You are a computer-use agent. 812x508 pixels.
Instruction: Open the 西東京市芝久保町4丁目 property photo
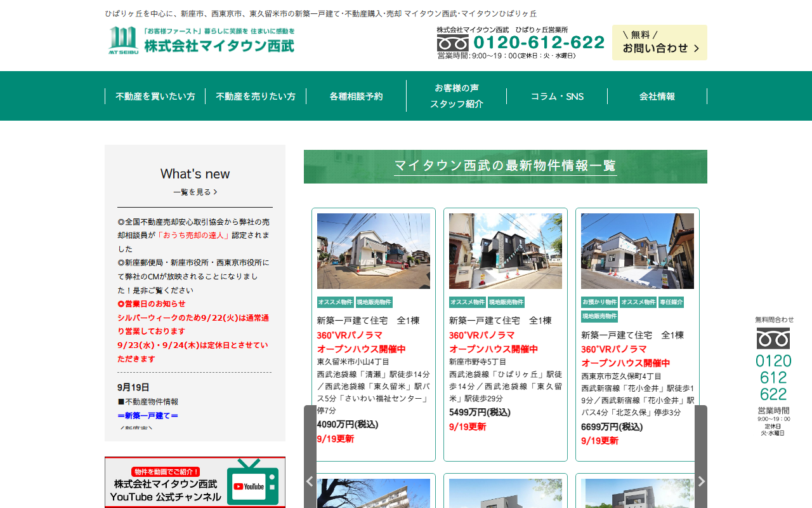pyautogui.click(x=638, y=251)
